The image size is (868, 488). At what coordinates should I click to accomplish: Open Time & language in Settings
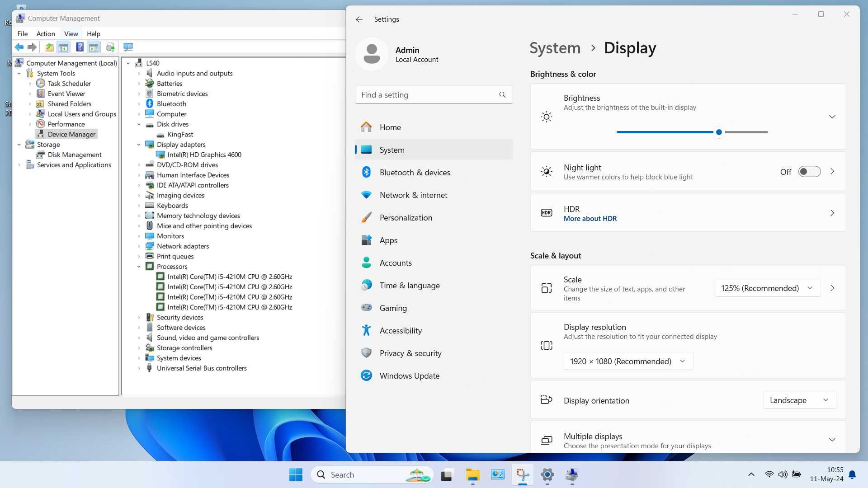pos(434,285)
